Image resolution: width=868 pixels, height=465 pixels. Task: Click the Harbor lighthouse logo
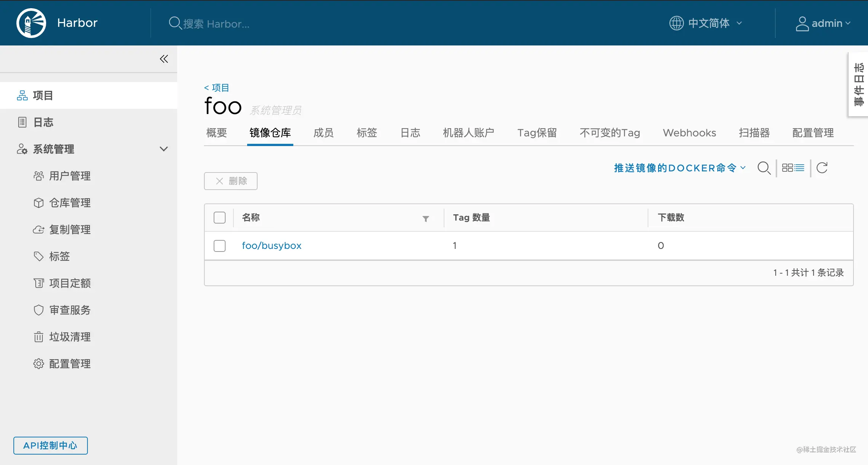[31, 23]
